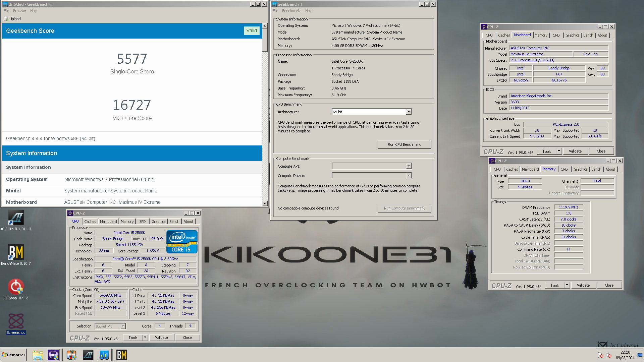
Task: Open the Socket #1 selection dropdown
Action: (x=123, y=326)
